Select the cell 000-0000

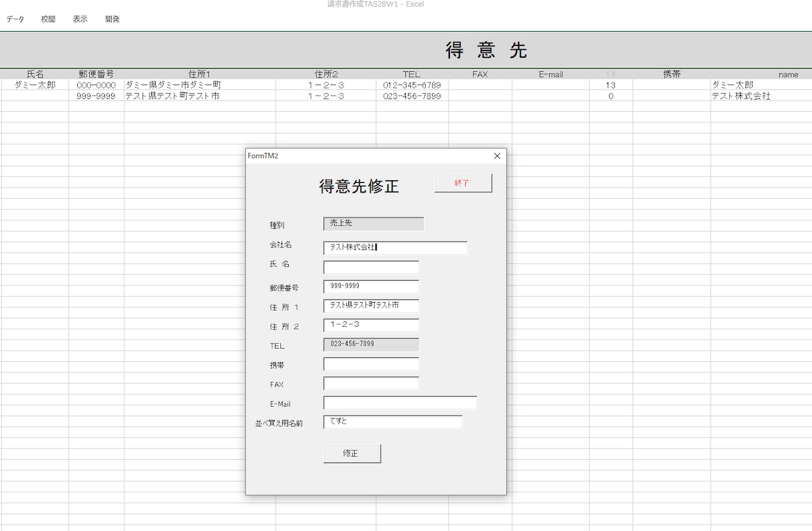(x=96, y=85)
